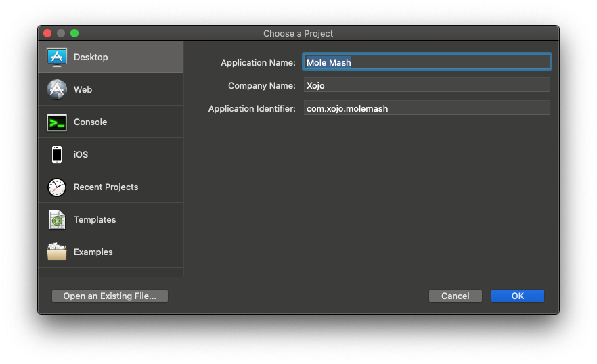Pick the Console terminal icon

(57, 122)
